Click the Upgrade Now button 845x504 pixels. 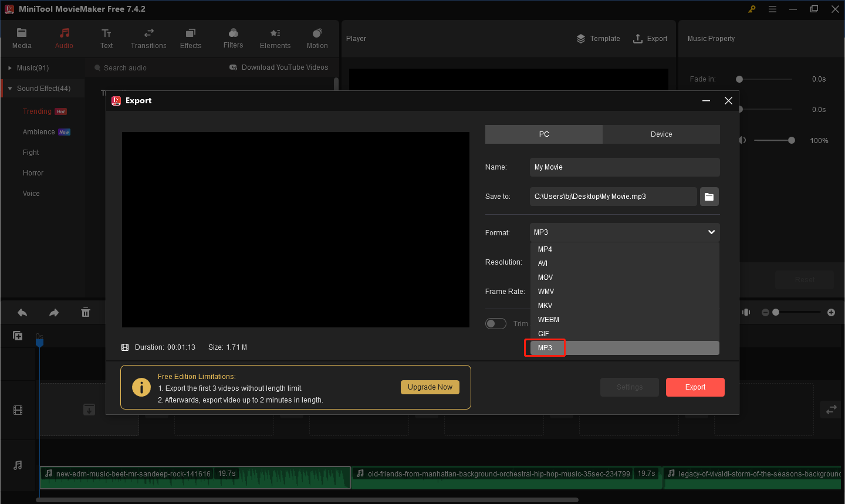[430, 387]
